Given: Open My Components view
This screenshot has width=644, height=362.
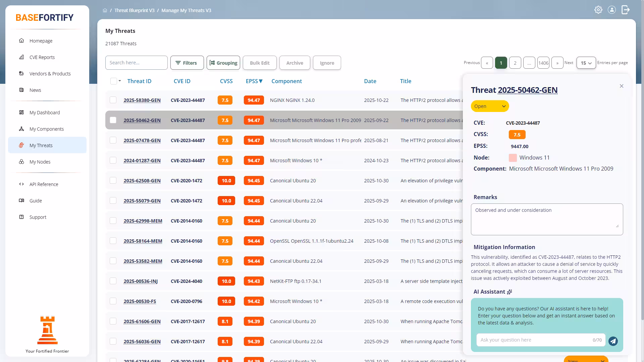Looking at the screenshot, I should [47, 129].
